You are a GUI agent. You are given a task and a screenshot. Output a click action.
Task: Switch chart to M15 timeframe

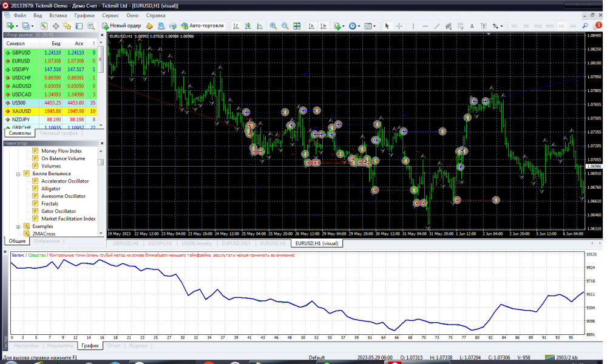point(537,26)
